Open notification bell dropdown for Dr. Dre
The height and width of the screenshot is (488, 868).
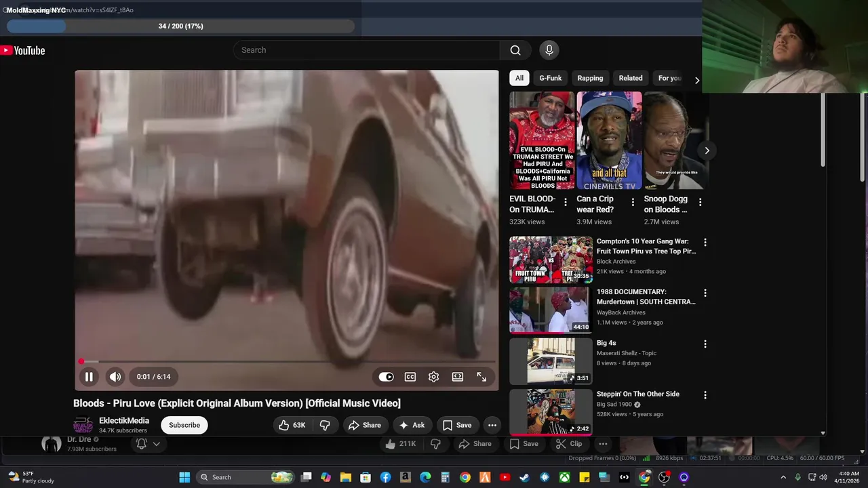click(x=148, y=444)
